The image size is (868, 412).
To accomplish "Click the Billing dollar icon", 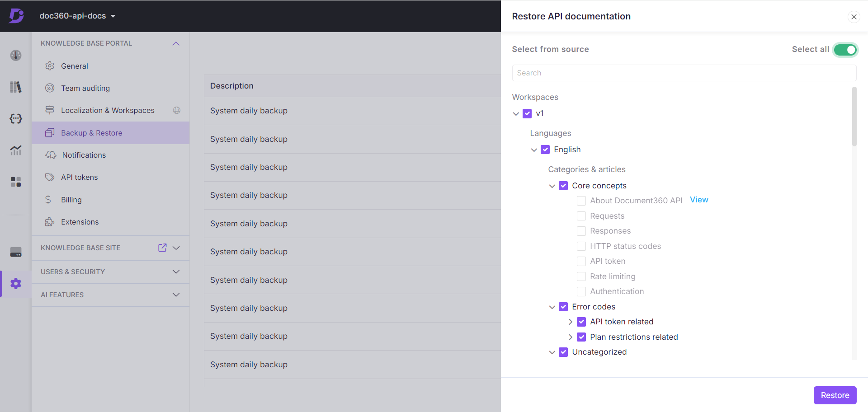I will click(x=48, y=200).
